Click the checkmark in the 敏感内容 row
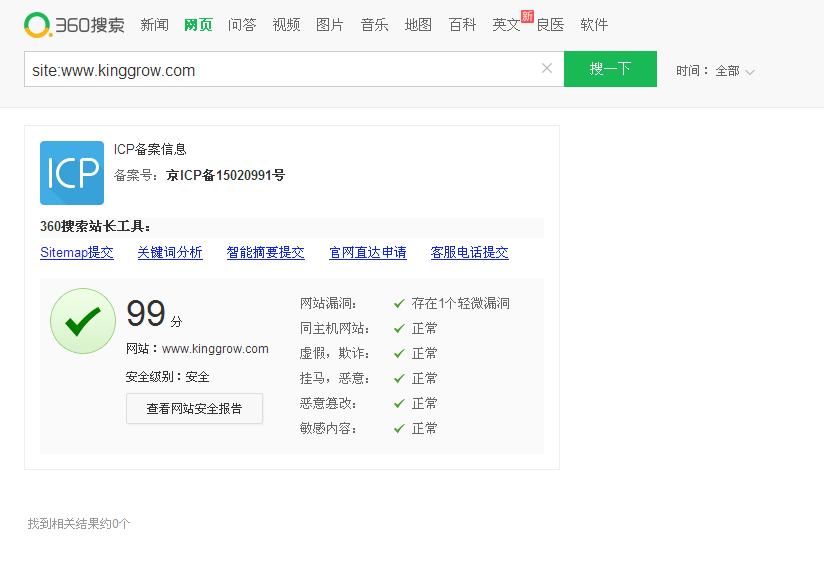Viewport: 824px width, 567px height. coord(399,428)
